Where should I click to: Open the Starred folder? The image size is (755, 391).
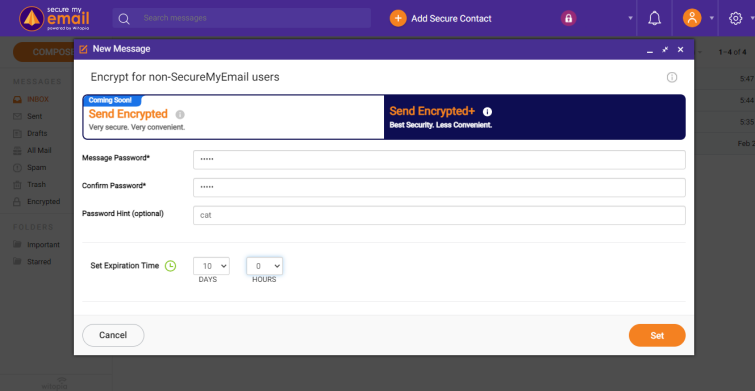[39, 261]
